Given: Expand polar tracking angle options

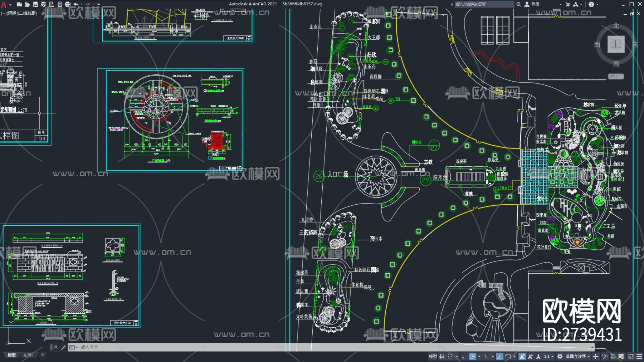Looking at the screenshot, I should tap(479, 356).
